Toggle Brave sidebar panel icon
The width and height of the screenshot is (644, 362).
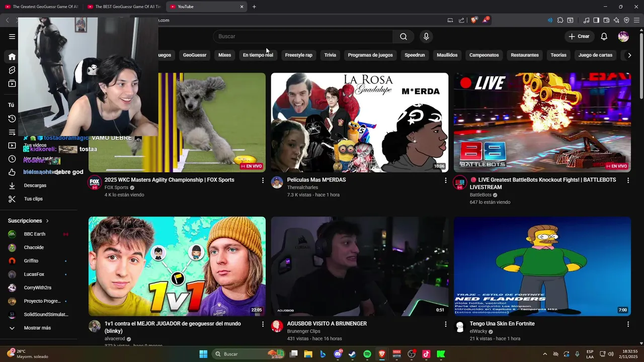tap(596, 20)
